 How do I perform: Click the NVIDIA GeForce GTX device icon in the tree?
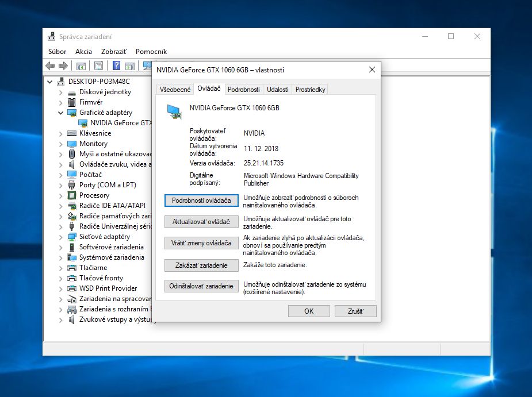83,123
